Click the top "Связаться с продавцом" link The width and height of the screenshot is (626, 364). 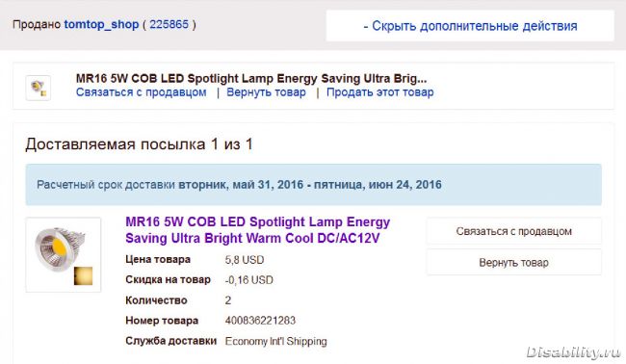142,92
